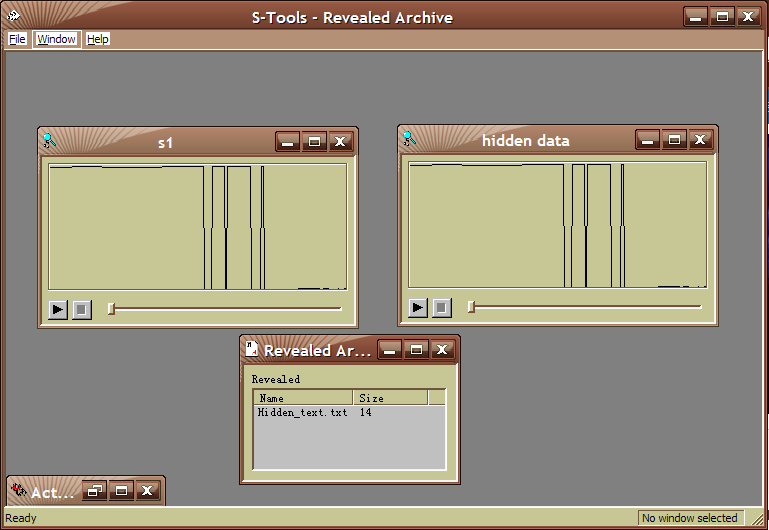Minimize the Revealed Archive child window
The width and height of the screenshot is (769, 530).
[x=390, y=350]
